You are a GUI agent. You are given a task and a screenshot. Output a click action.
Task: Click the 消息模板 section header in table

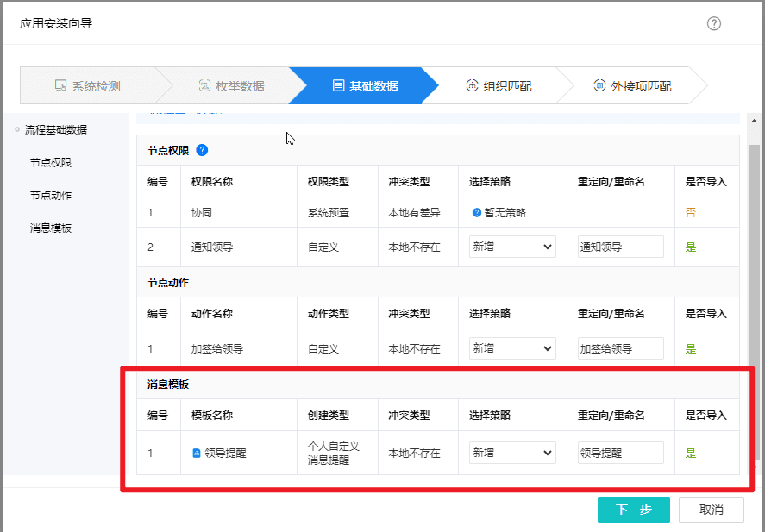click(x=168, y=385)
